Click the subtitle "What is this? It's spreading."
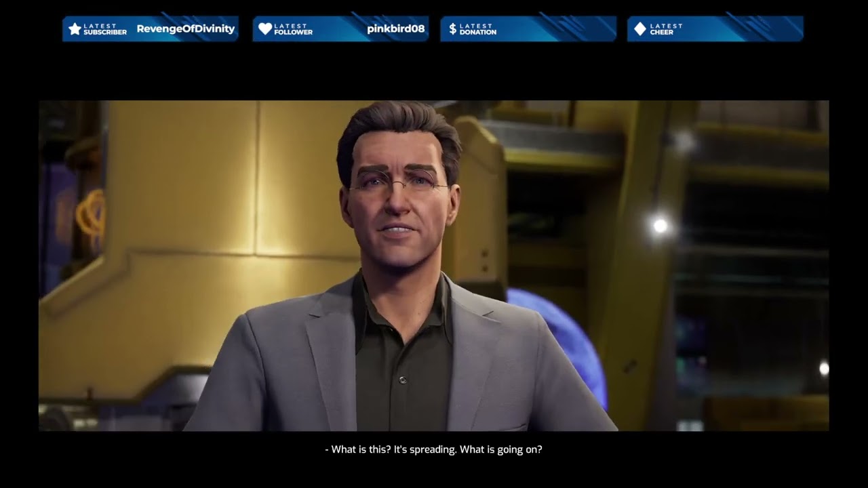This screenshot has height=488, width=868. (x=394, y=449)
